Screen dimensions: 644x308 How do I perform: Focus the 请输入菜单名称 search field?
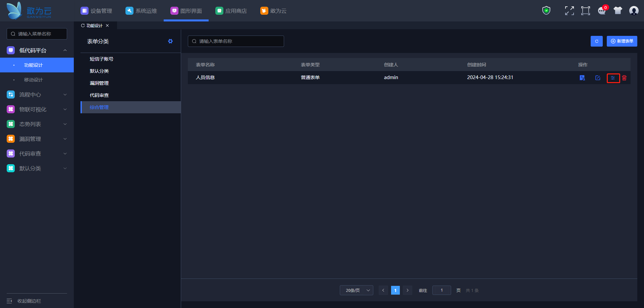pyautogui.click(x=37, y=34)
